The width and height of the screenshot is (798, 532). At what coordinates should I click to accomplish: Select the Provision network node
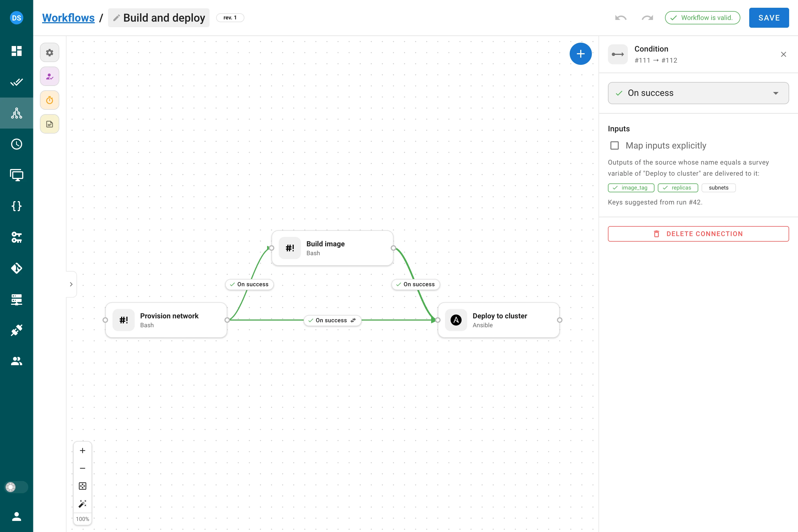tap(166, 320)
